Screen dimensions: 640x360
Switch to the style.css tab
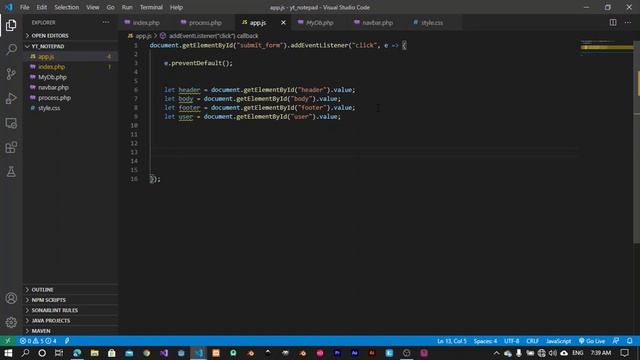pos(432,23)
